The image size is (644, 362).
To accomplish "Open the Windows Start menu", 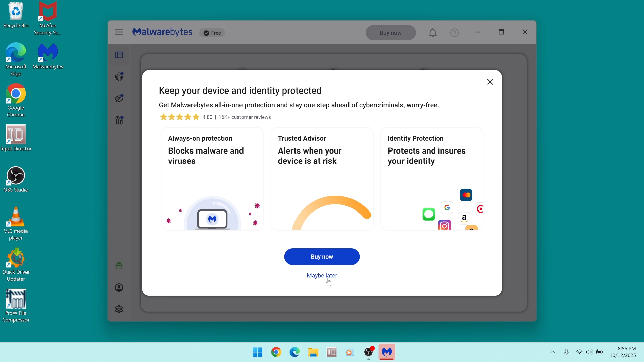I will [x=258, y=352].
